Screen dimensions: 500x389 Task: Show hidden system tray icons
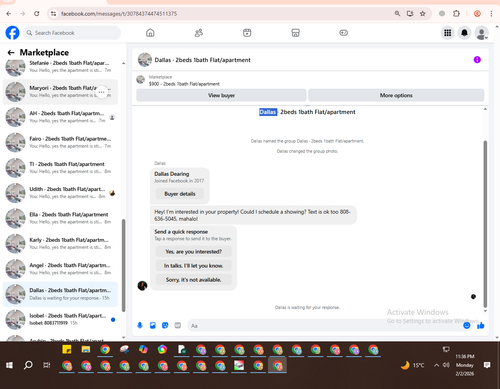coord(436,365)
